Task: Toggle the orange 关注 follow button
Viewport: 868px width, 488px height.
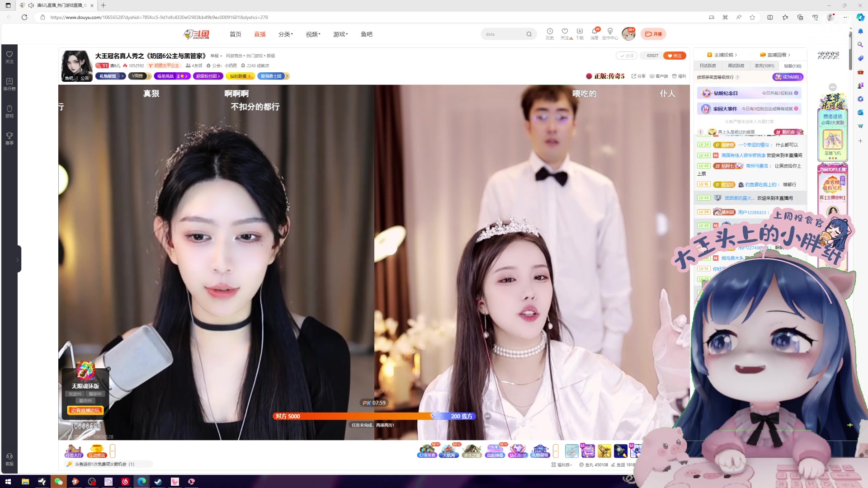Action: click(x=675, y=56)
